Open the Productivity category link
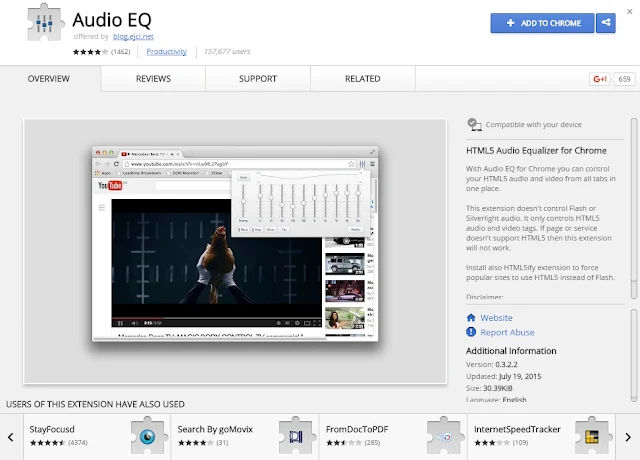This screenshot has height=460, width=640. (x=167, y=51)
